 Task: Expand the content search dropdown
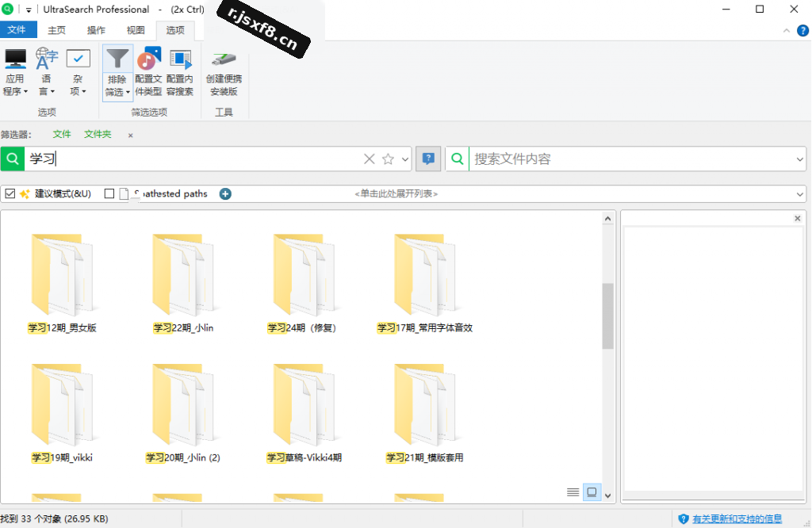click(x=799, y=159)
